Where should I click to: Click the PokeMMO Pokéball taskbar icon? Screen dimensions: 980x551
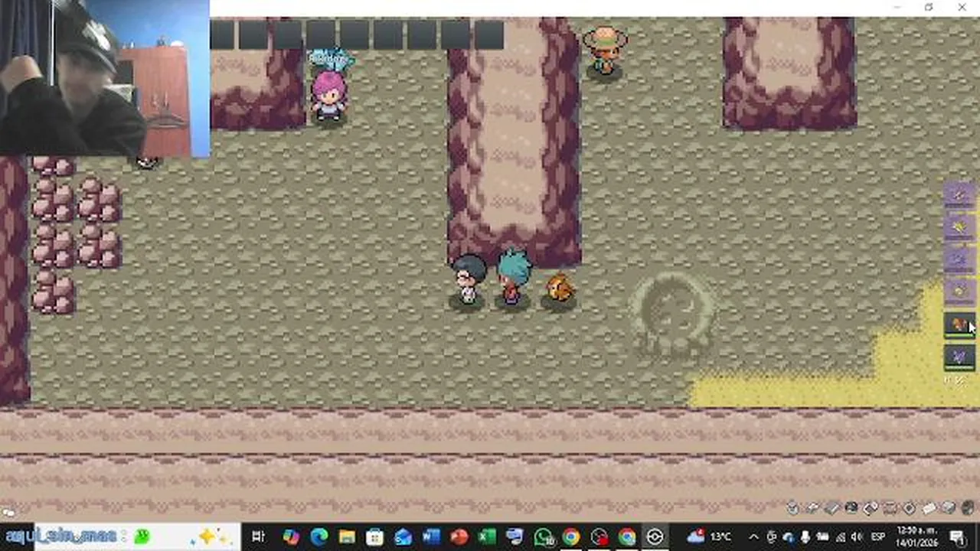(x=655, y=536)
